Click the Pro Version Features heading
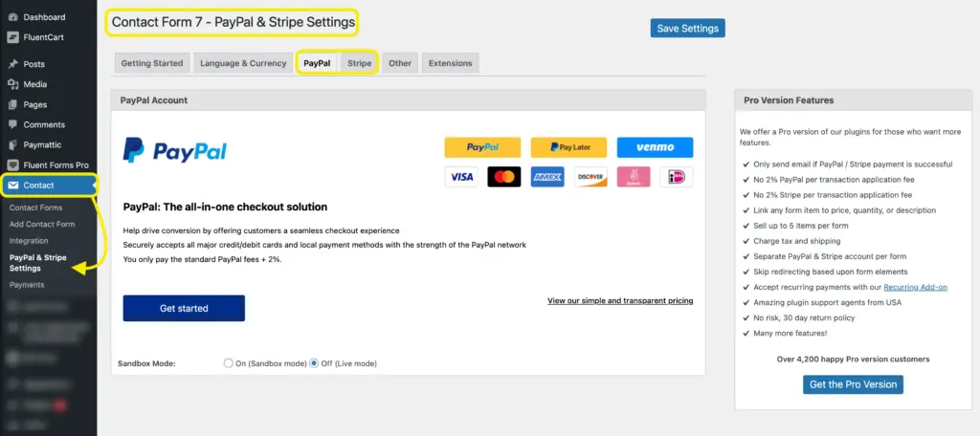 point(789,100)
